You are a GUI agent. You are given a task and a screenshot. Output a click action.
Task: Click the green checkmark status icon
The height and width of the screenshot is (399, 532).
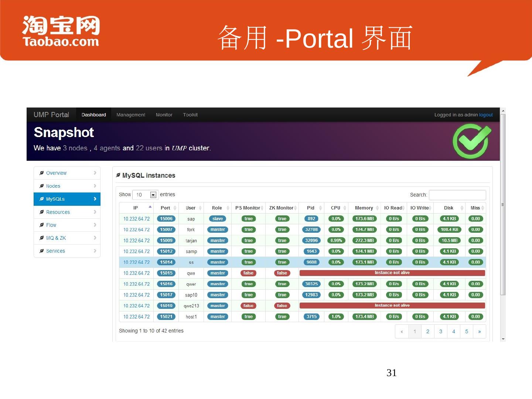point(472,141)
